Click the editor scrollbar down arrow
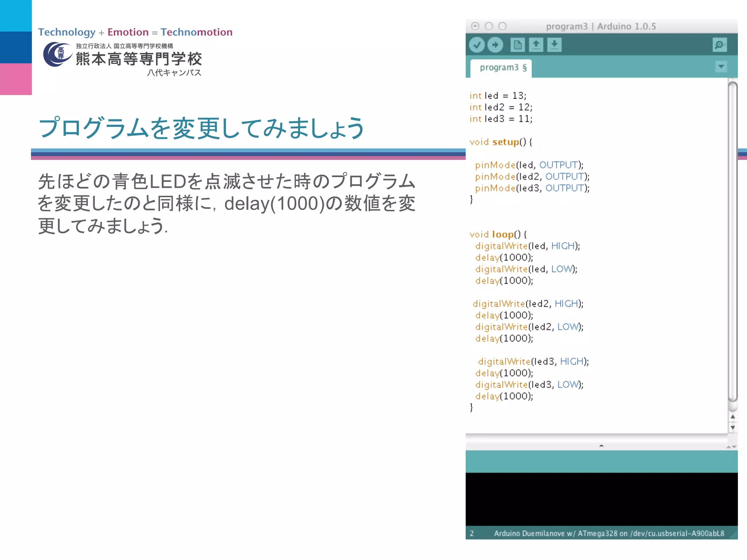 (732, 427)
